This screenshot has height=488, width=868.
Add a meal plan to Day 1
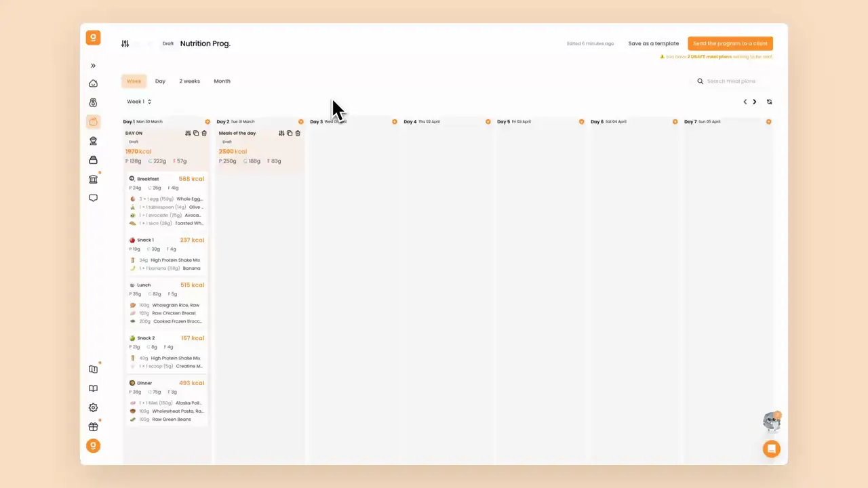[x=208, y=121]
